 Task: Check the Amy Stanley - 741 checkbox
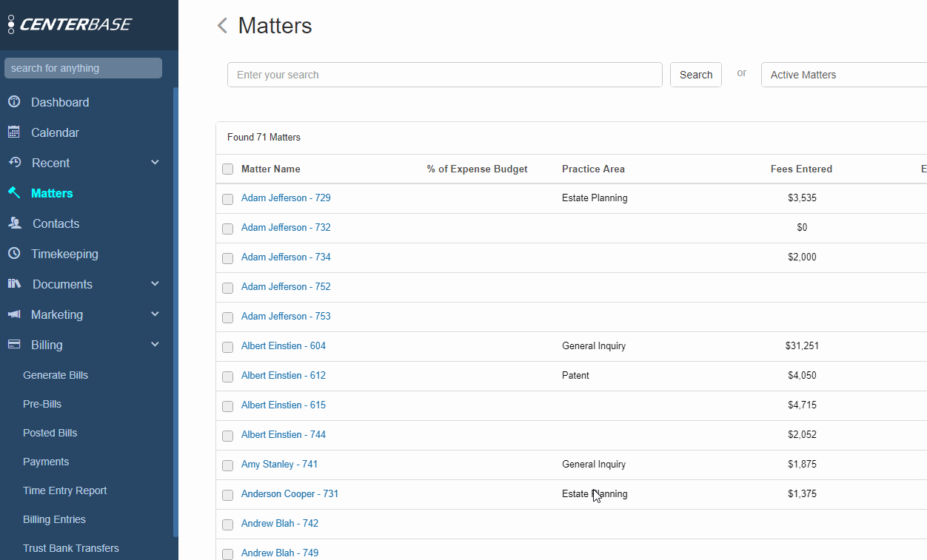tap(228, 465)
